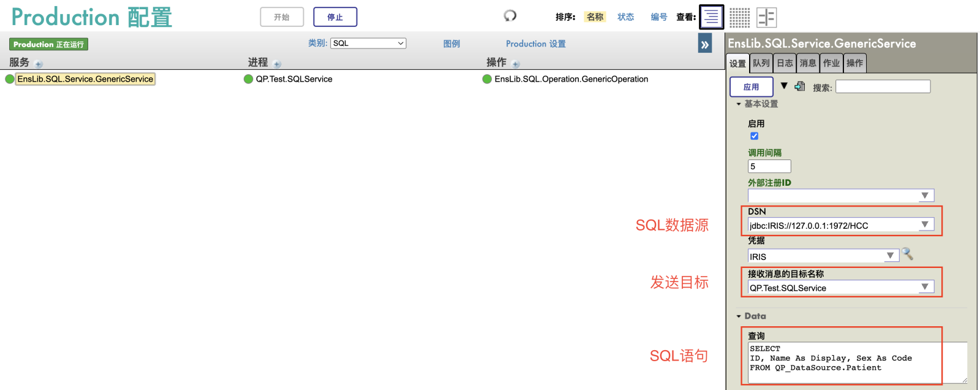Uncheck the 启用 checkbox
Viewport: 980px width, 390px height.
(x=754, y=136)
